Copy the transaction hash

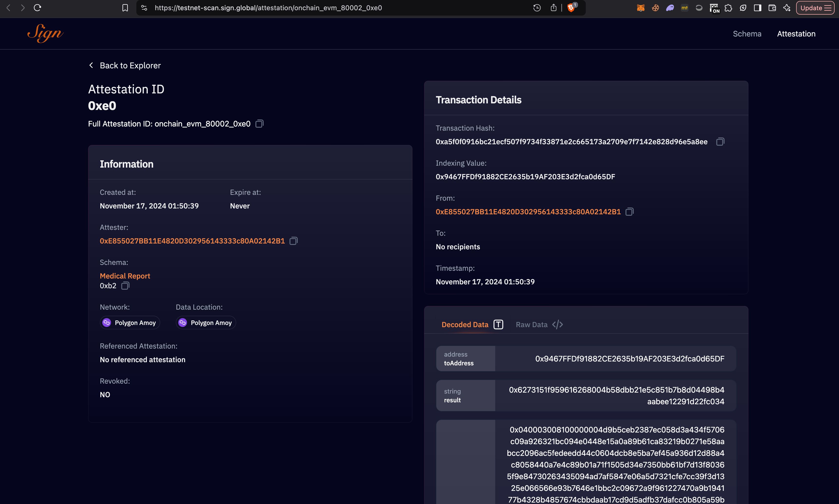(720, 142)
